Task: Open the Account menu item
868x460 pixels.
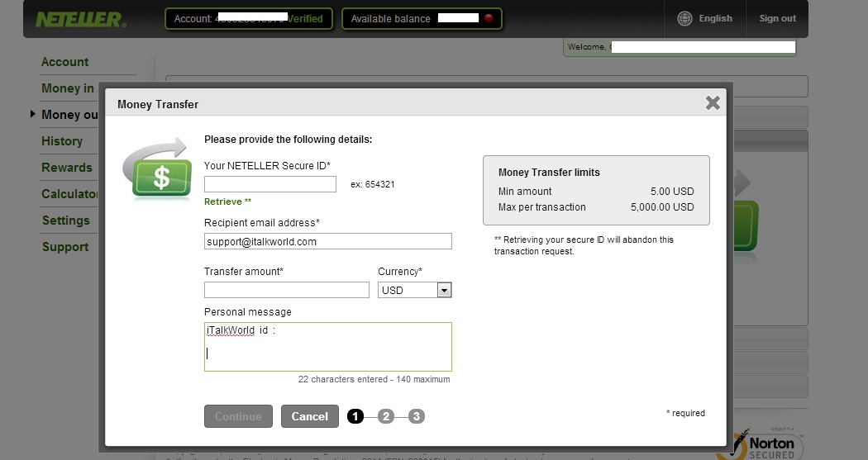Action: 64,62
